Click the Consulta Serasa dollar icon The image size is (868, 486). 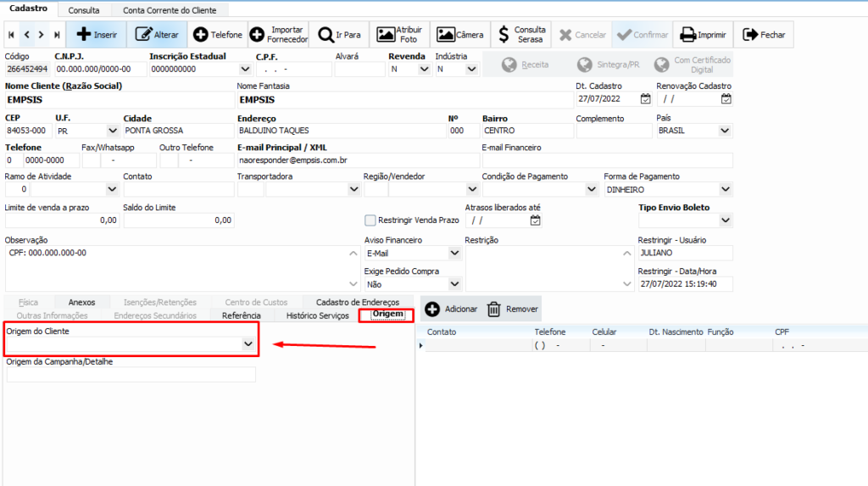(x=504, y=35)
